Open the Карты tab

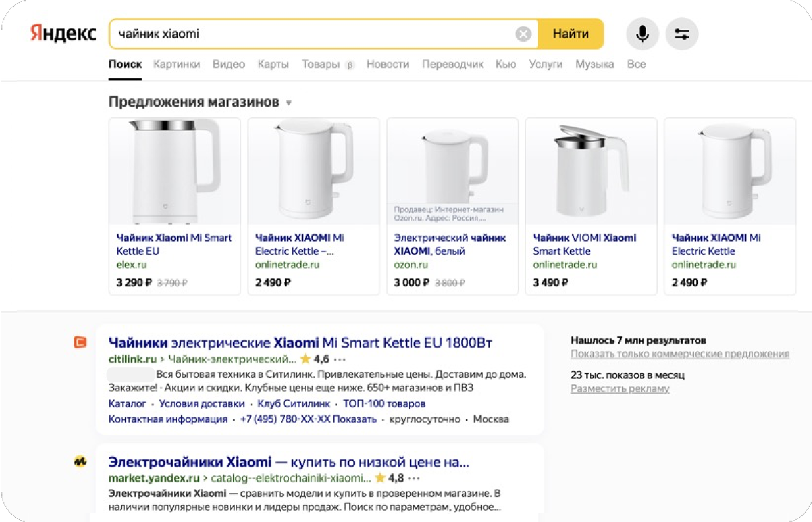pyautogui.click(x=273, y=64)
